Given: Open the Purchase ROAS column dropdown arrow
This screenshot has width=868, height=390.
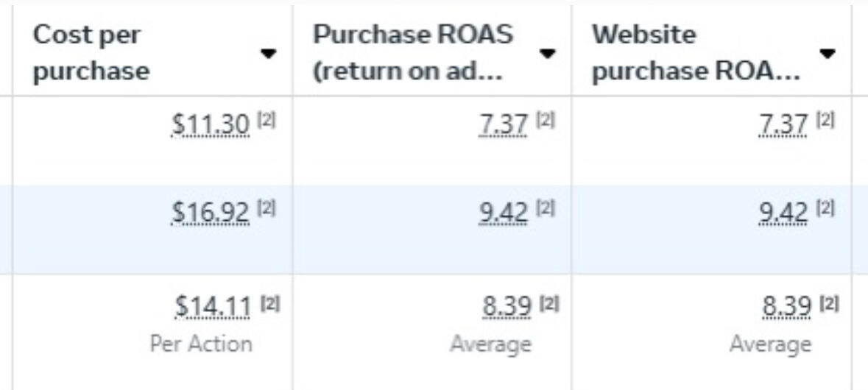Looking at the screenshot, I should 548,54.
